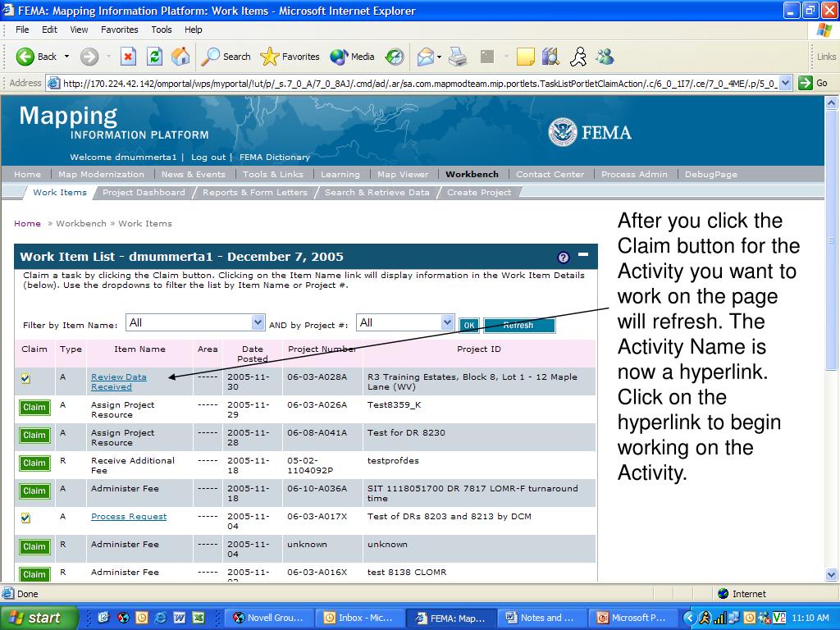
Task: Click the Home breadcrumb link
Action: (x=27, y=223)
